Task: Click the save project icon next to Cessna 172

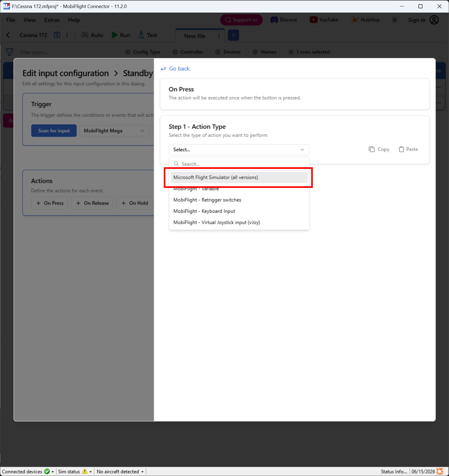Action: tap(57, 35)
